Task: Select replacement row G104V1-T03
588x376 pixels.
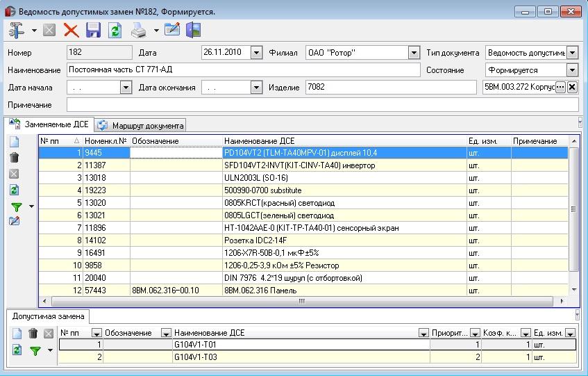Action: [x=317, y=357]
